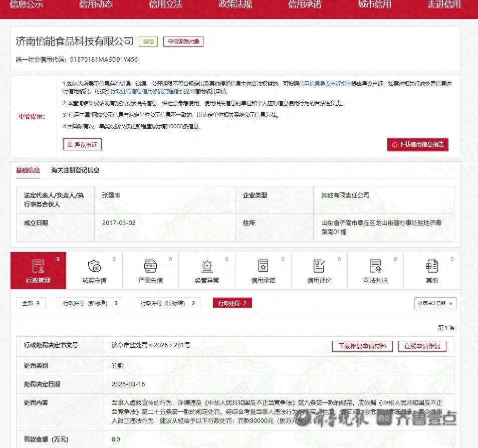Expand the 处罚决定日期 sort dropdown
Image resolution: width=478 pixels, height=448 pixels.
click(x=435, y=303)
